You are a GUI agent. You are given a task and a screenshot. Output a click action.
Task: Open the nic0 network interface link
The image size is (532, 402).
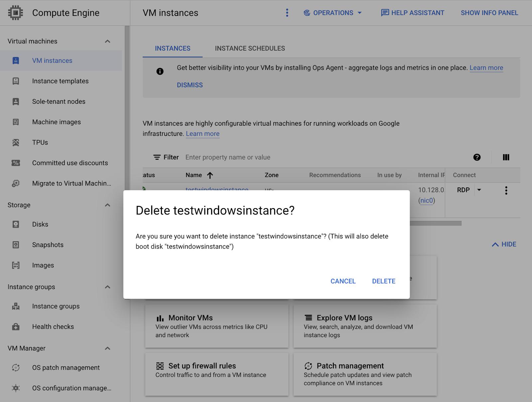tap(427, 201)
